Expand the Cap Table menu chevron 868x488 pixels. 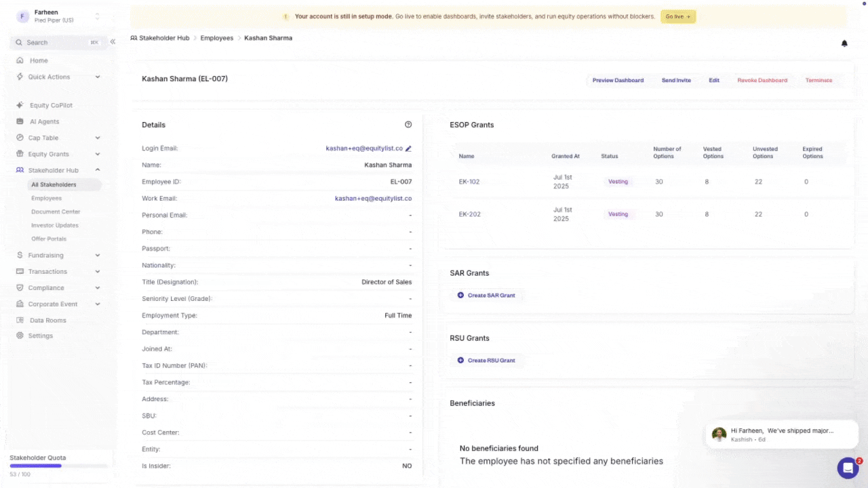click(x=98, y=138)
